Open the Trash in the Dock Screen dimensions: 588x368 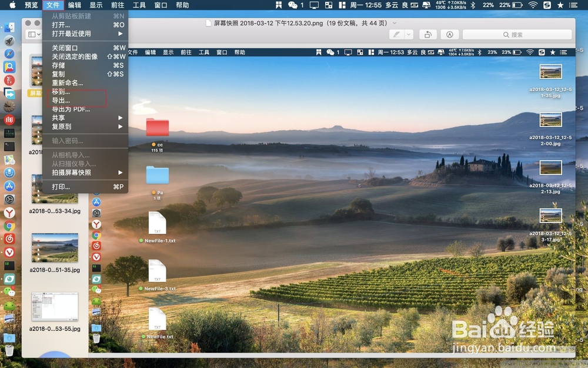tap(9, 350)
